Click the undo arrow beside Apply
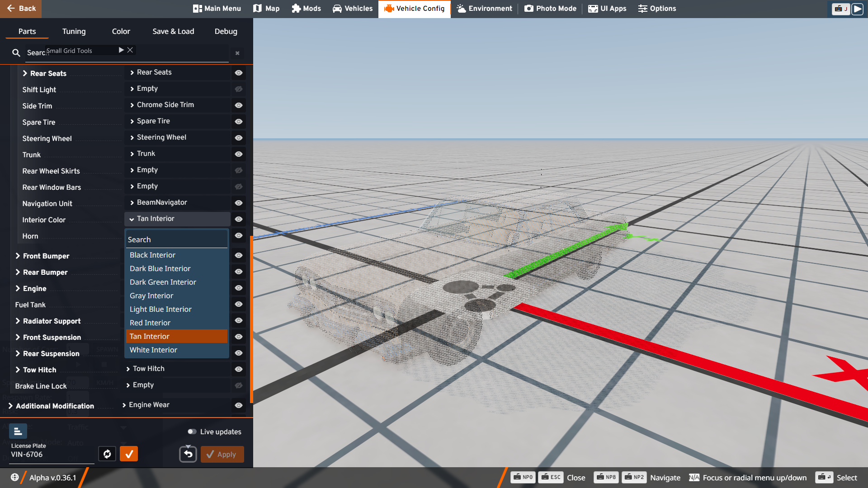The width and height of the screenshot is (868, 488). (x=188, y=454)
